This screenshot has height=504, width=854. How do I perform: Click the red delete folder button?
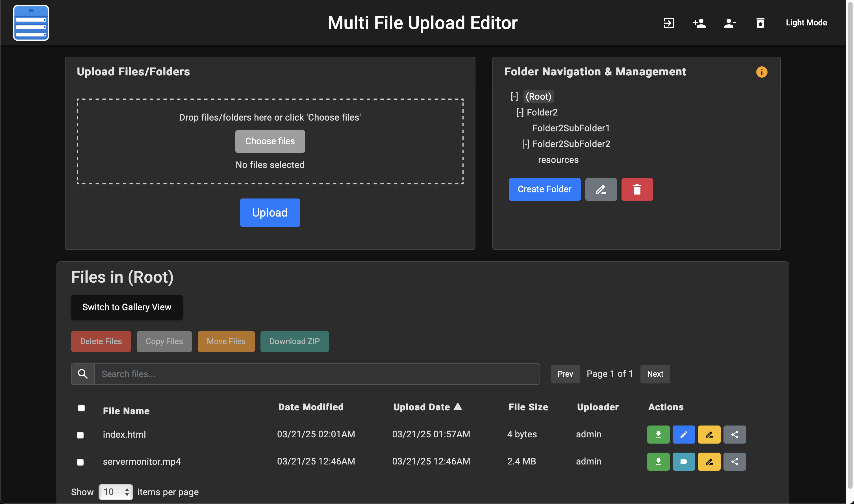(636, 189)
